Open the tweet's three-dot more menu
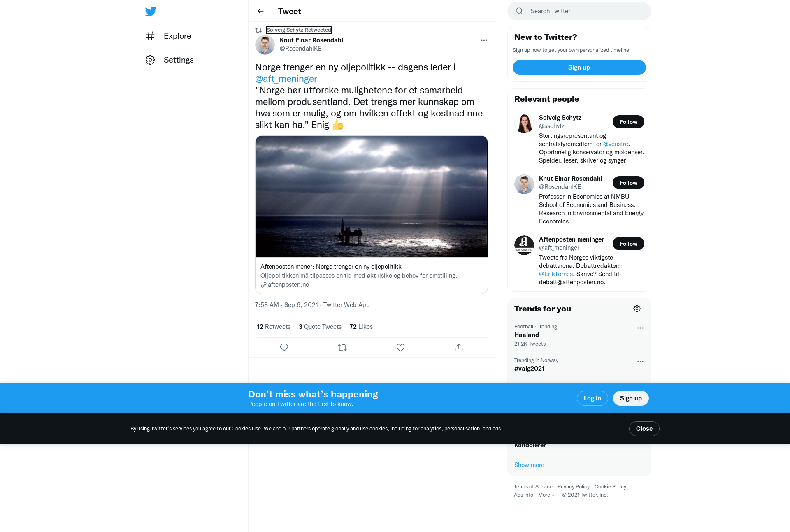Viewport: 790px width, 532px height. coord(484,40)
